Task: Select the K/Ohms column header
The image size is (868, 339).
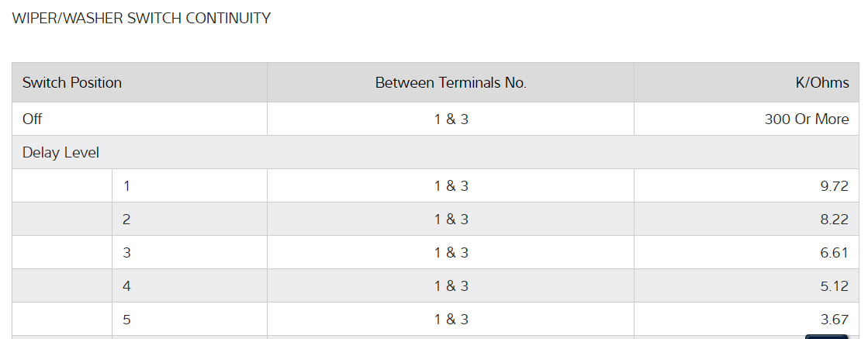Action: point(822,82)
